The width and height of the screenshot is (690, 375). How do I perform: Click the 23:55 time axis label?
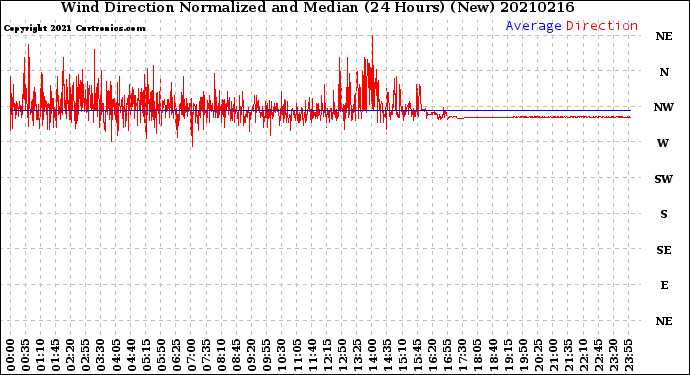point(628,355)
